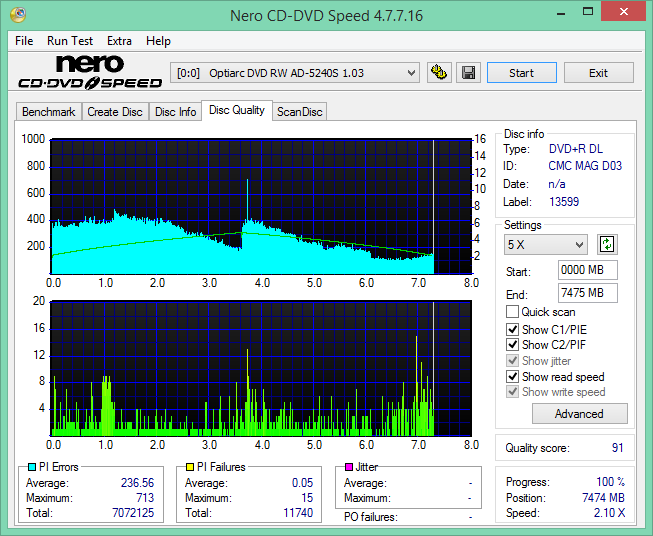Viewport: 653px width, 536px height.
Task: Minimize the Nero CD-DVD Speed window
Action: (x=561, y=12)
